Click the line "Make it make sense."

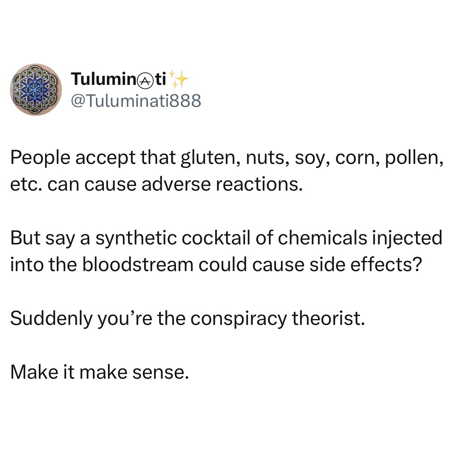point(100,372)
